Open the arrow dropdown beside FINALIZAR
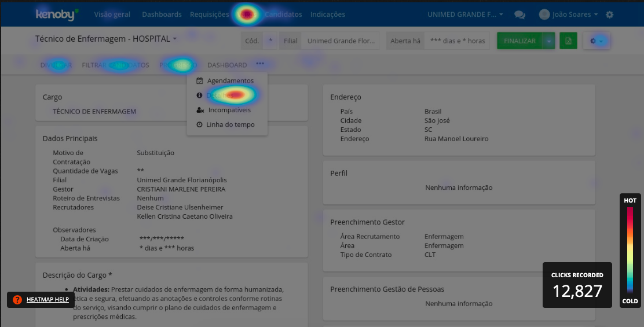 pos(548,41)
